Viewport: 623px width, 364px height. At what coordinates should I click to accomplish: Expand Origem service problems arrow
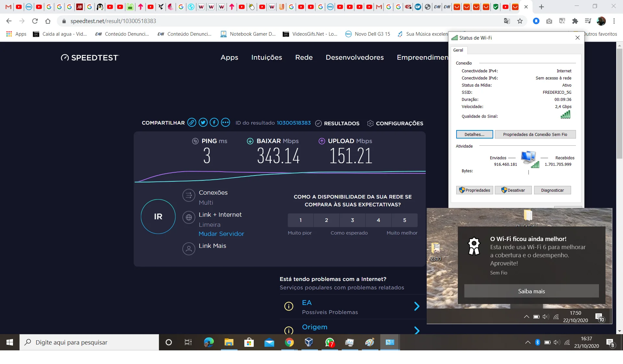click(417, 330)
